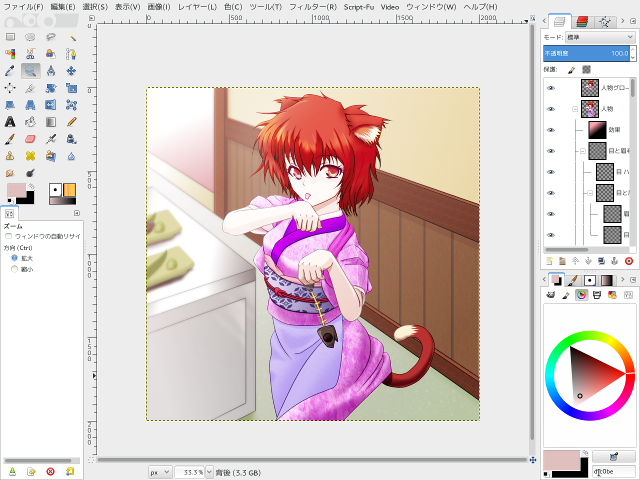Select the Bucket Fill tool
The height and width of the screenshot is (480, 640).
(30, 122)
